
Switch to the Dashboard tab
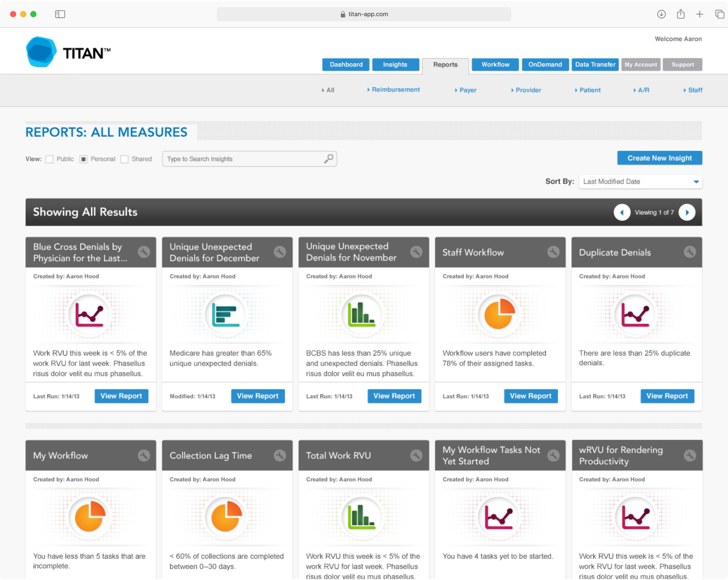point(346,65)
